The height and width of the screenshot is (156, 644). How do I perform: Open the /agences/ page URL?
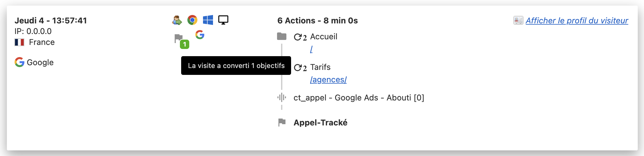[x=328, y=80]
